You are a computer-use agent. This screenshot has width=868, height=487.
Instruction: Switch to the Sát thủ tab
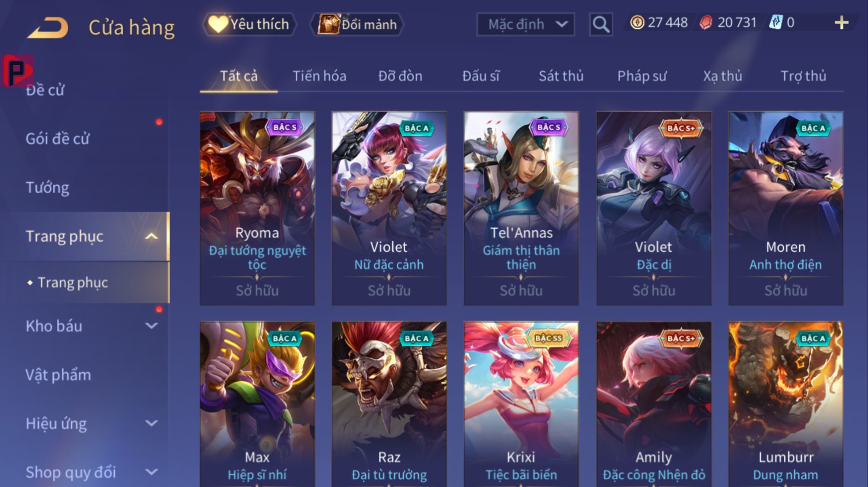point(561,76)
